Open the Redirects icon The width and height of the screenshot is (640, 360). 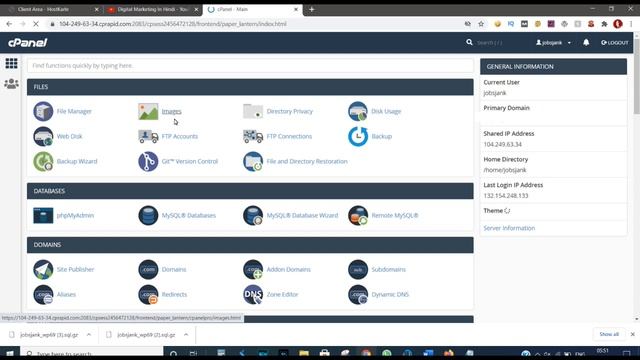[148, 294]
